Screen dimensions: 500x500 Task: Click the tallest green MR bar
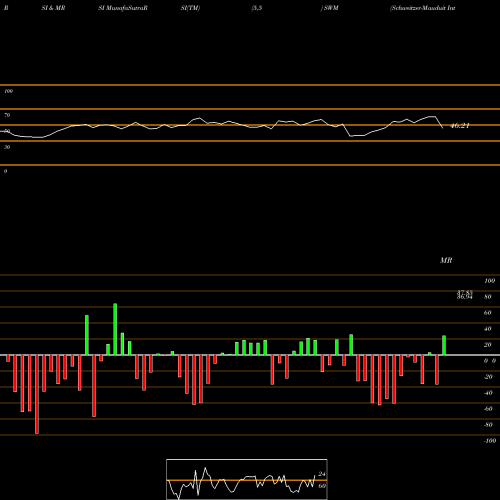point(115,329)
